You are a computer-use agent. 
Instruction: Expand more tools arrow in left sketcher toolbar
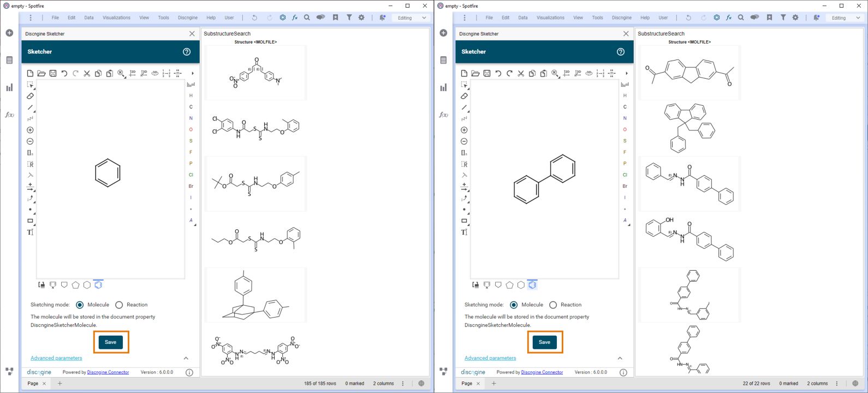click(192, 73)
